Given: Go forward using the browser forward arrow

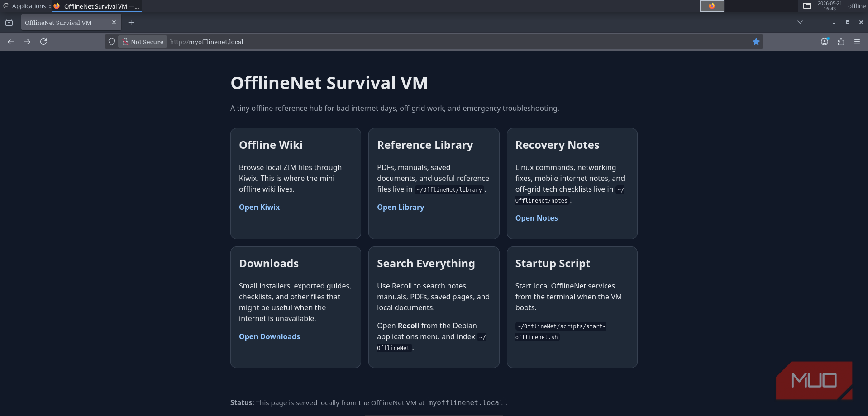Looking at the screenshot, I should click(27, 42).
